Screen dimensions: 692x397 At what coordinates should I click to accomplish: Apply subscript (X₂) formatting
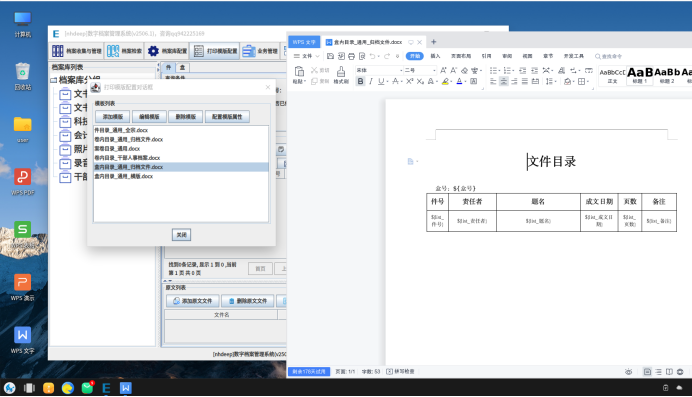pos(420,81)
